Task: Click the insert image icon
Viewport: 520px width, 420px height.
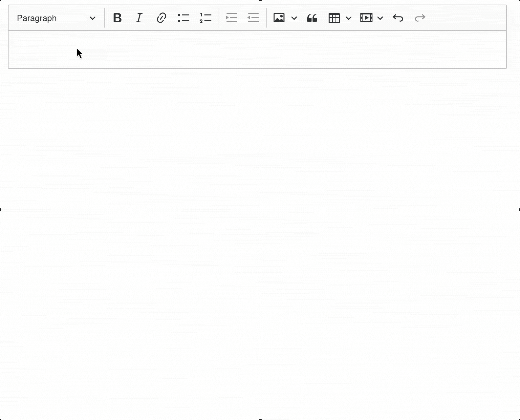Action: pyautogui.click(x=279, y=18)
